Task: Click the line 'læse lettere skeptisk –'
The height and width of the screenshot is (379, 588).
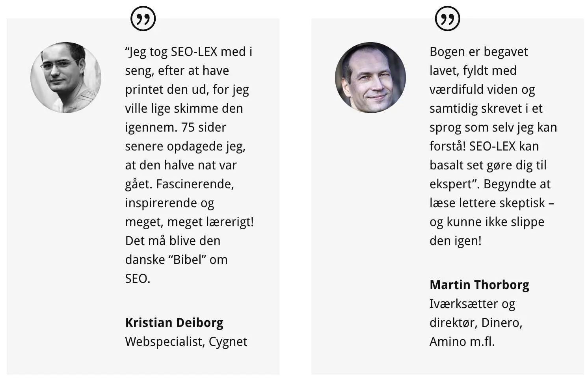Action: click(x=492, y=203)
